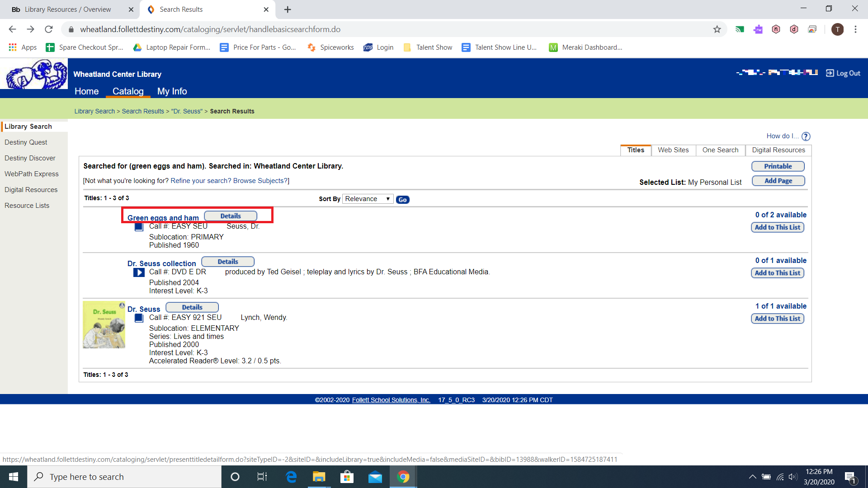This screenshot has width=868, height=488.
Task: Open Microsoft Edge from the taskbar
Action: tap(291, 477)
